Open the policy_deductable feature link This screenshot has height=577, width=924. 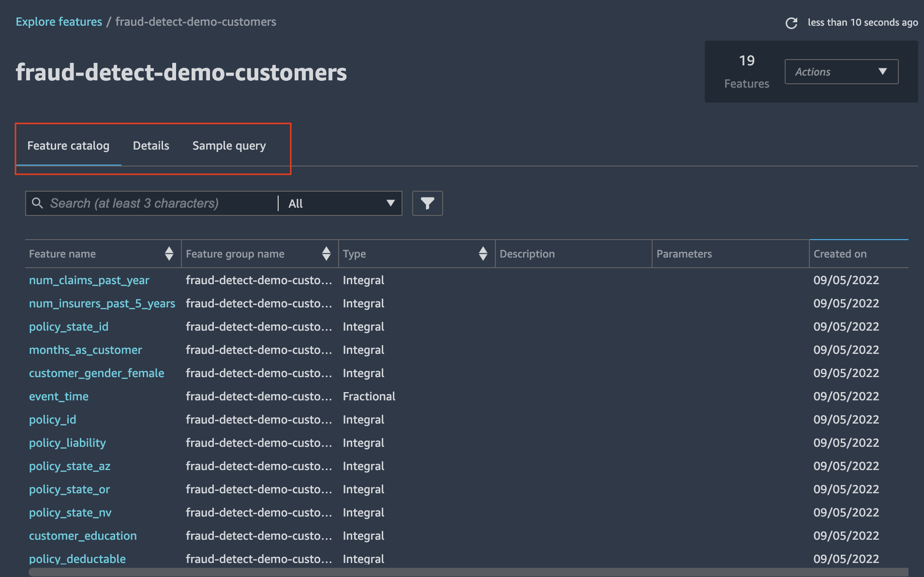click(77, 559)
